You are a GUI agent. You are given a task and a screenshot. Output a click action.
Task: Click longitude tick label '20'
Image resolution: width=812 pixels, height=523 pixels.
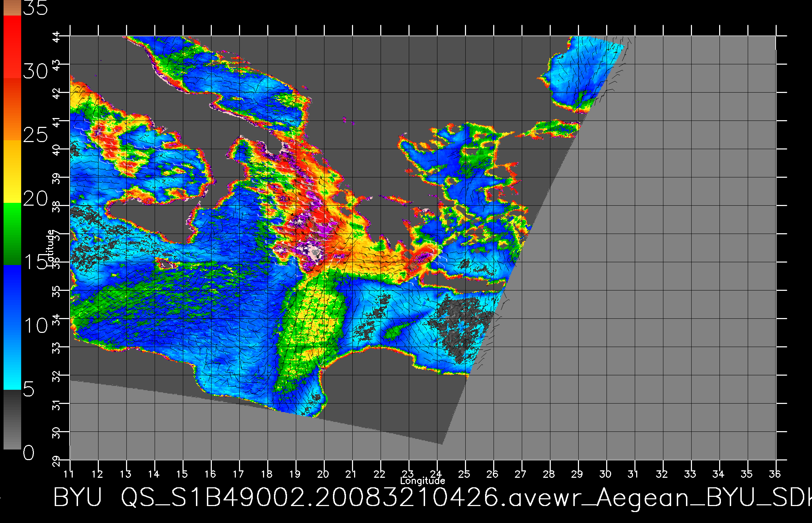(x=323, y=474)
